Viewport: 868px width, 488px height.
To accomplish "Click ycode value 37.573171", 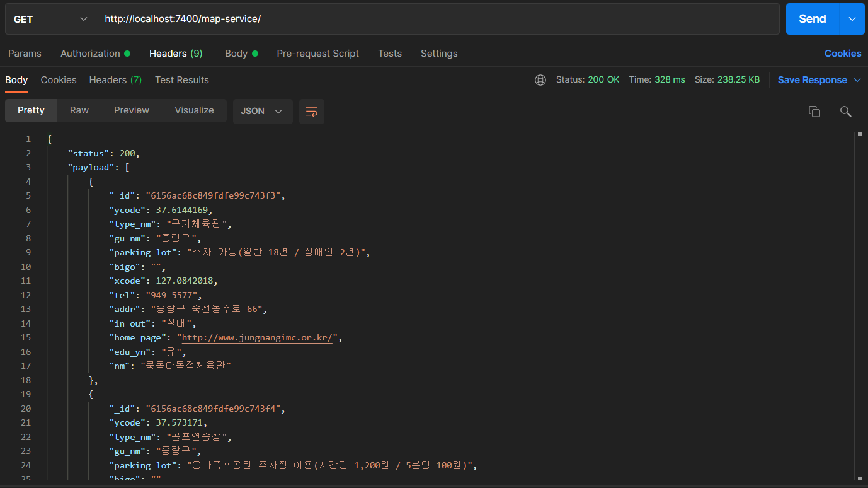I will (180, 423).
